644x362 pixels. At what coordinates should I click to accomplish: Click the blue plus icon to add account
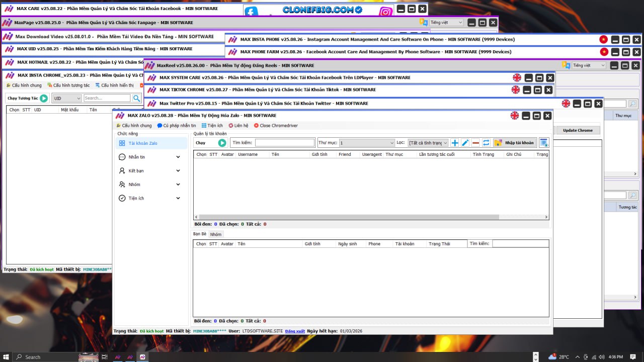click(454, 142)
